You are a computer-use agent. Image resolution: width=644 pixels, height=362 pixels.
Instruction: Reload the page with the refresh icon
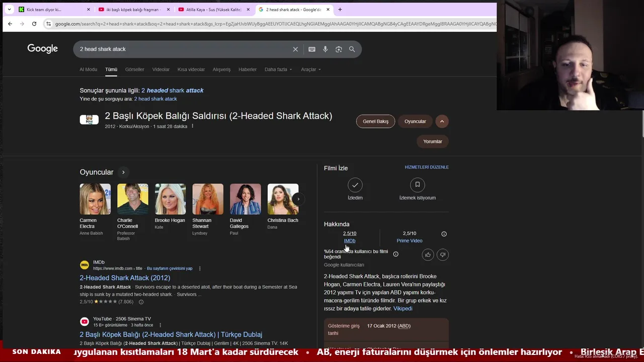(x=34, y=24)
